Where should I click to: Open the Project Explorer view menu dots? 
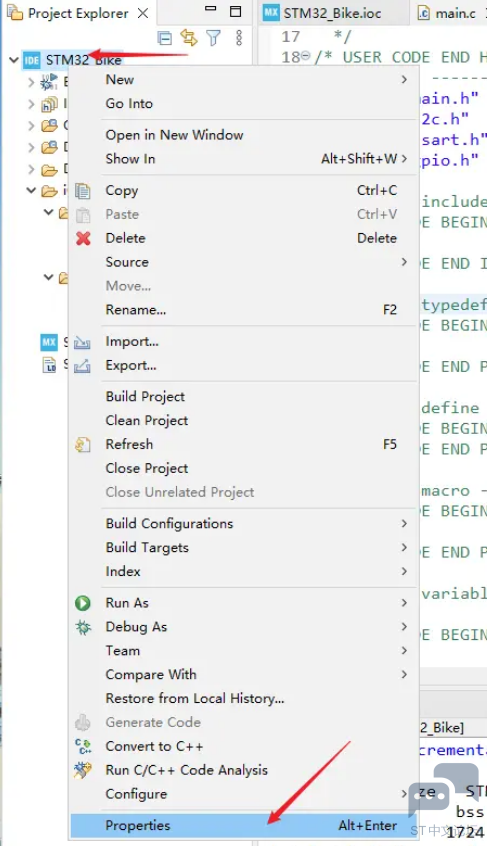239,37
